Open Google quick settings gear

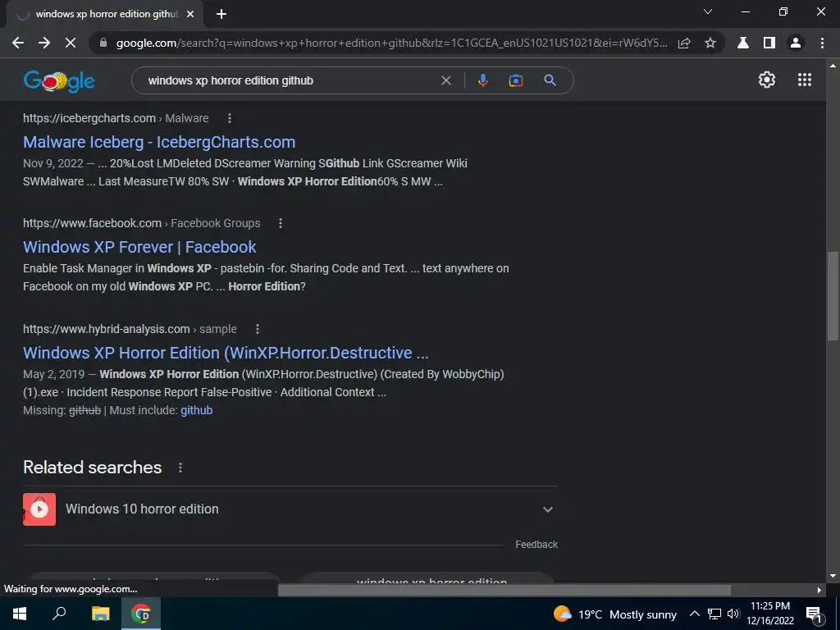(x=767, y=80)
